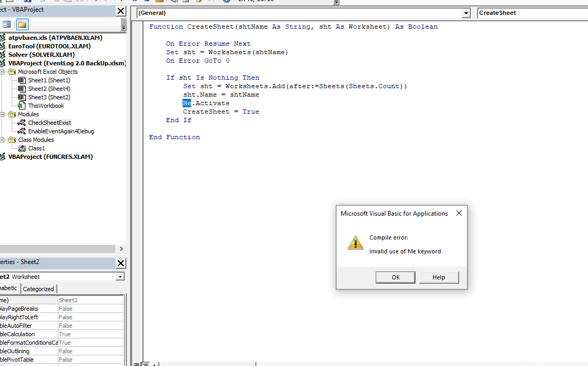The image size is (588, 366).
Task: Click the Object Browser icon on the toolbar
Action: [x=199, y=2]
